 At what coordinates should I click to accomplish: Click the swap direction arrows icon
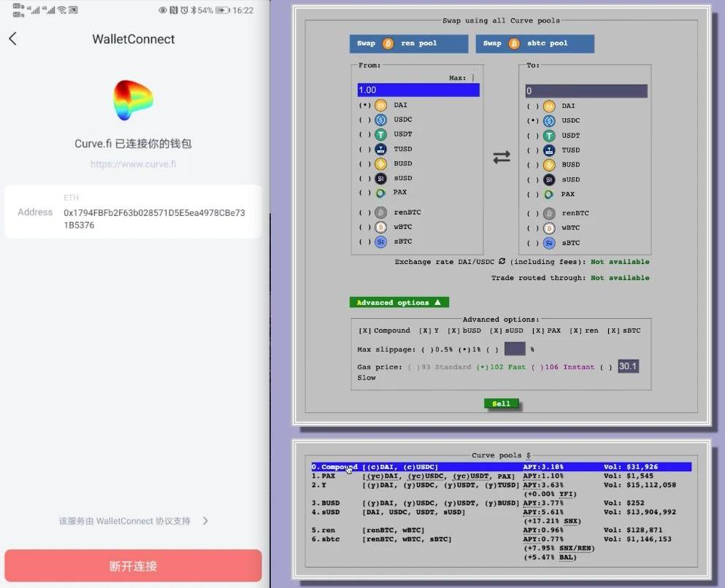(x=502, y=157)
